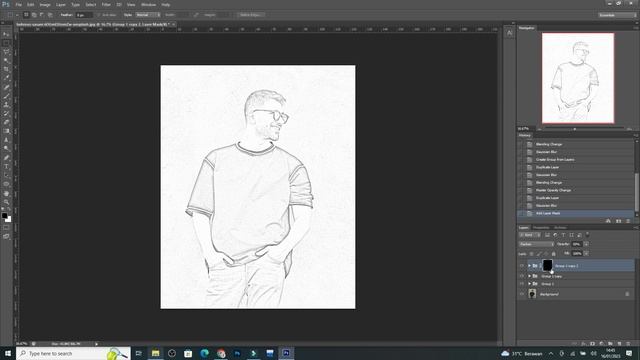This screenshot has height=360, width=640.
Task: Open the Opacity dropdown arrow
Action: point(586,244)
